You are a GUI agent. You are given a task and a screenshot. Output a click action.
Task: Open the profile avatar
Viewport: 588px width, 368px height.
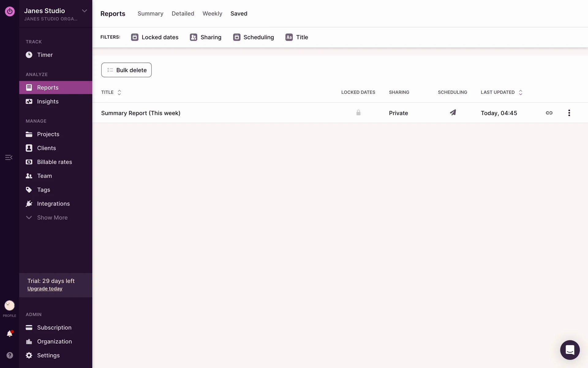click(9, 305)
